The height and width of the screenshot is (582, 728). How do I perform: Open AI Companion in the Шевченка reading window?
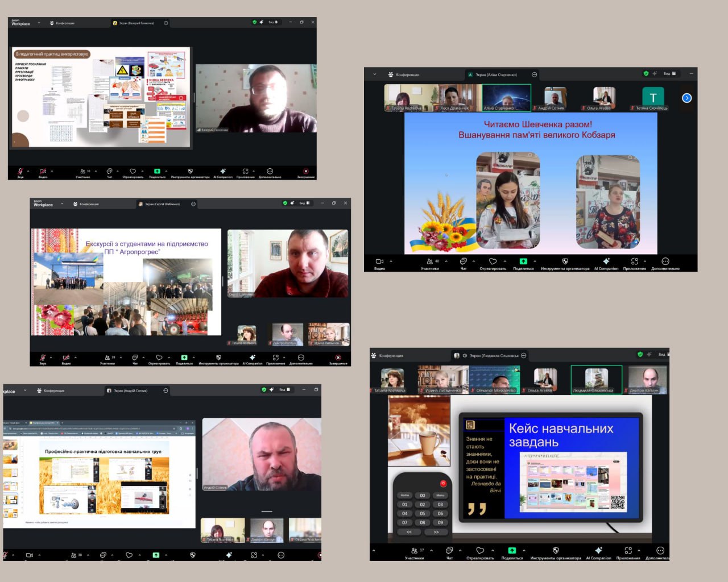tap(606, 263)
